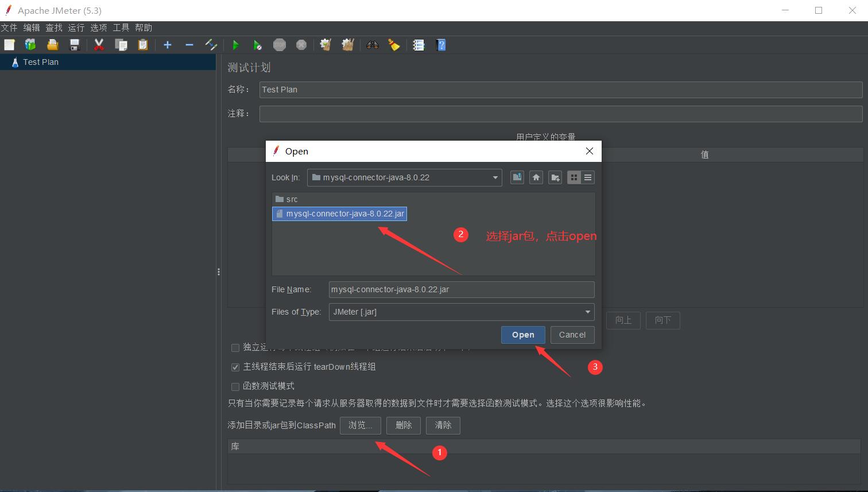Open the Function Helper dialog icon
This screenshot has width=868, height=492.
tap(418, 45)
